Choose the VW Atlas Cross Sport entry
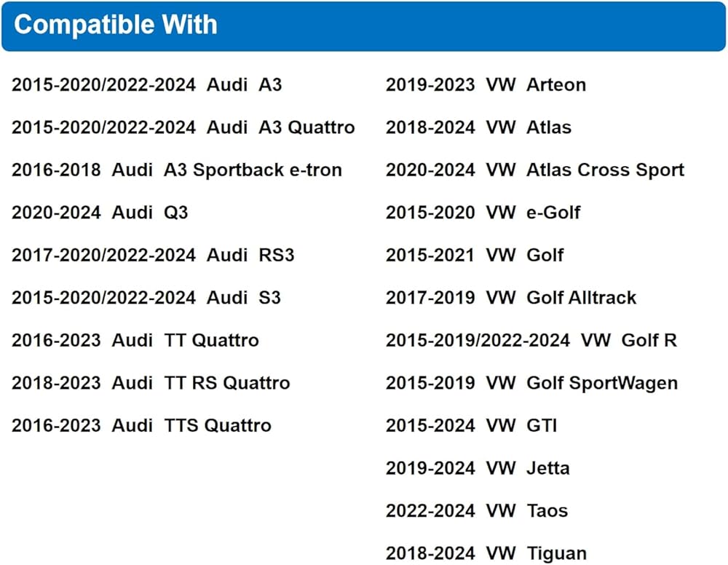This screenshot has width=728, height=565. (x=535, y=170)
